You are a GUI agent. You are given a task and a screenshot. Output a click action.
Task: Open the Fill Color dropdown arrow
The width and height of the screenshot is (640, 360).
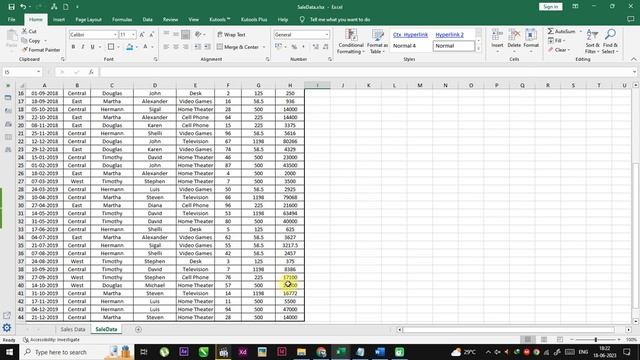pyautogui.click(x=136, y=47)
